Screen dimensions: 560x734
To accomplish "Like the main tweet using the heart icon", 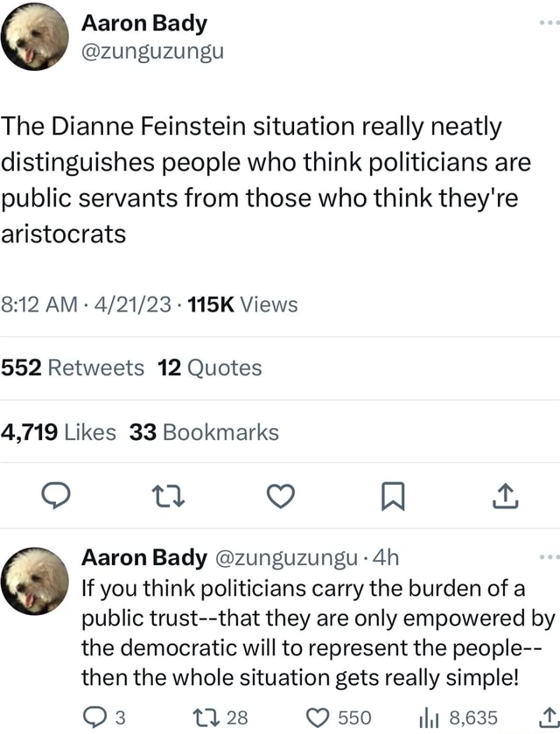I will pyautogui.click(x=280, y=495).
